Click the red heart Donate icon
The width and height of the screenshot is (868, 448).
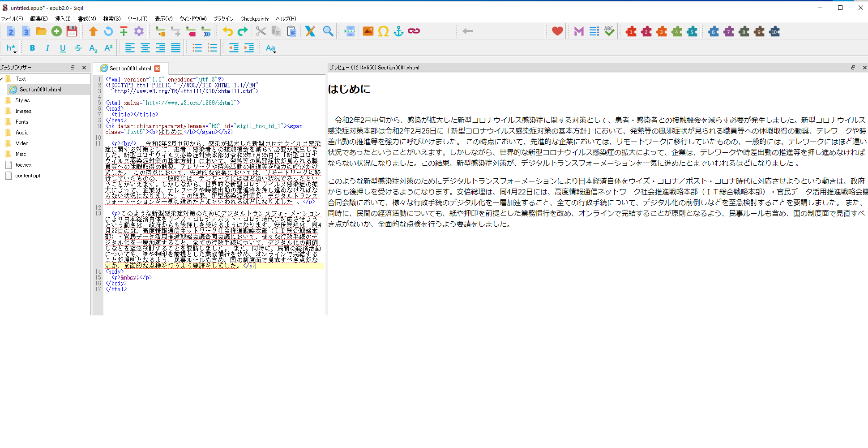click(557, 31)
